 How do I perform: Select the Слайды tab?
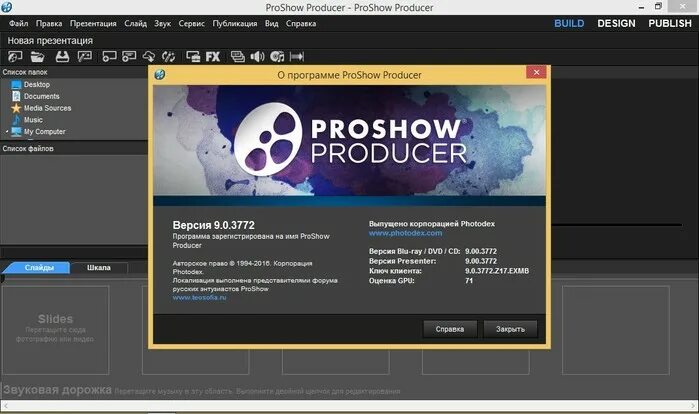pyautogui.click(x=37, y=267)
